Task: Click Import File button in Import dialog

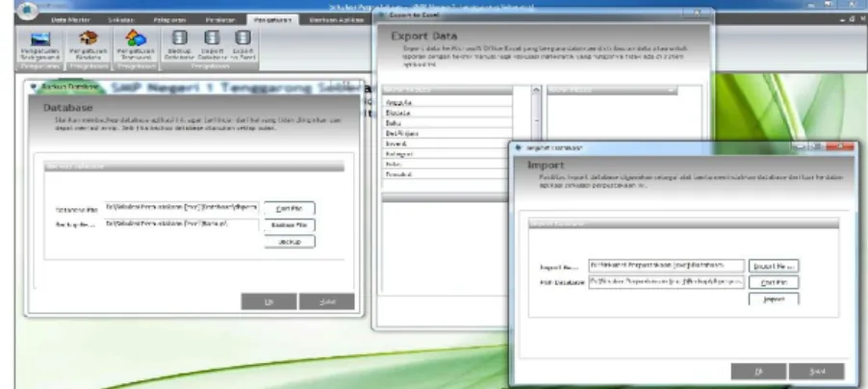Action: point(774,267)
